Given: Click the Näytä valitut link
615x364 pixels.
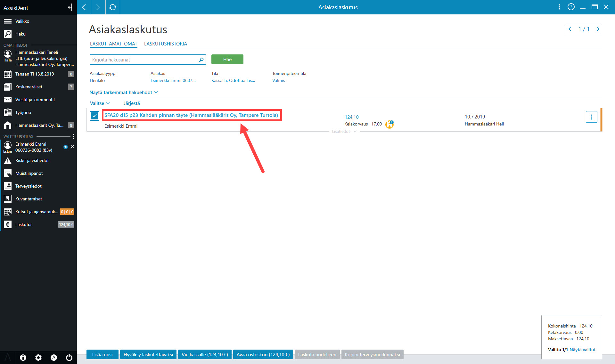Looking at the screenshot, I should pos(582,350).
